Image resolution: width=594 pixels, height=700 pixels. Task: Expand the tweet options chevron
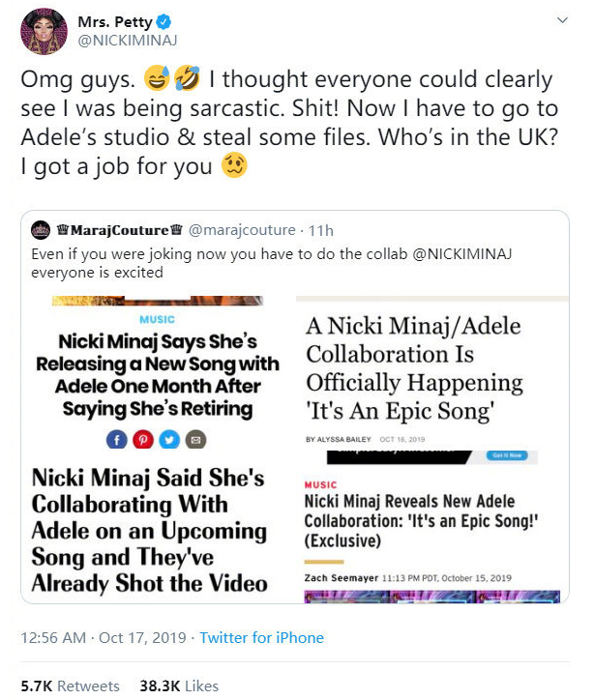pos(562,20)
